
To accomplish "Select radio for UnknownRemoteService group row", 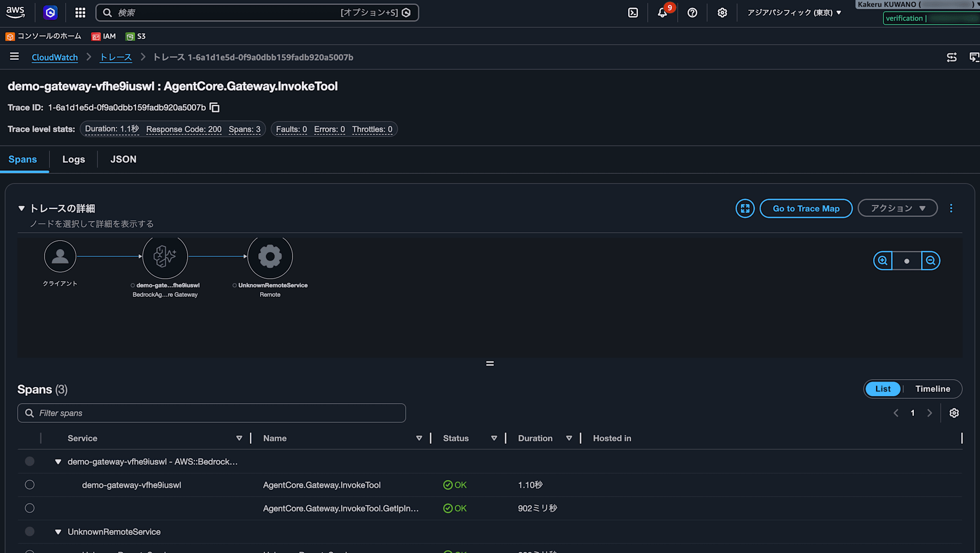I will tap(30, 531).
